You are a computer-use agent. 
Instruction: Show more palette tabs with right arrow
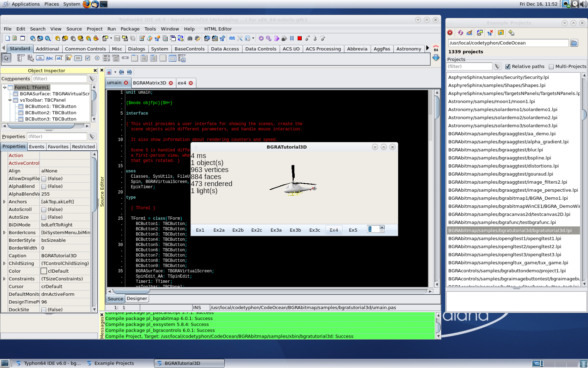[428, 48]
